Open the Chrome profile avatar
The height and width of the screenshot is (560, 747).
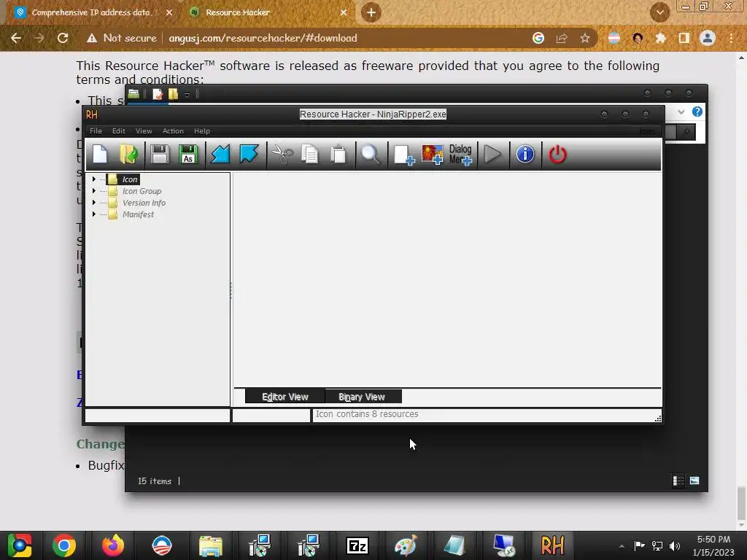tap(708, 38)
